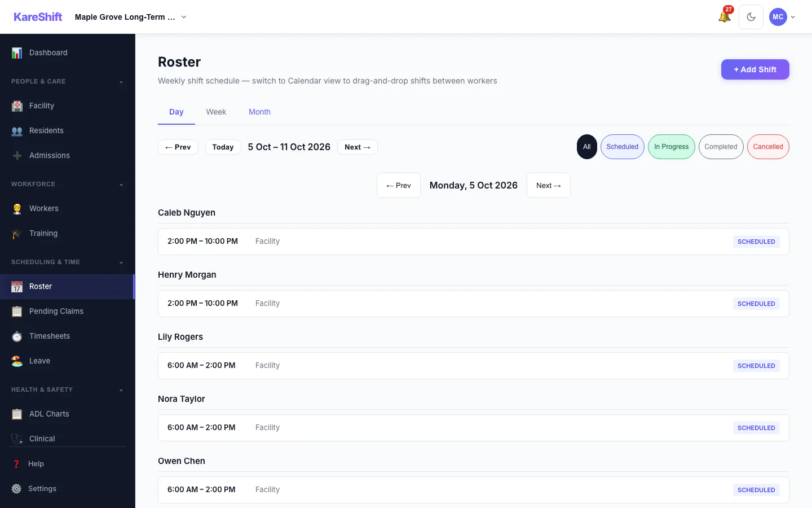Jump to Today in the roster
Viewport: 812px width, 508px height.
[223, 147]
